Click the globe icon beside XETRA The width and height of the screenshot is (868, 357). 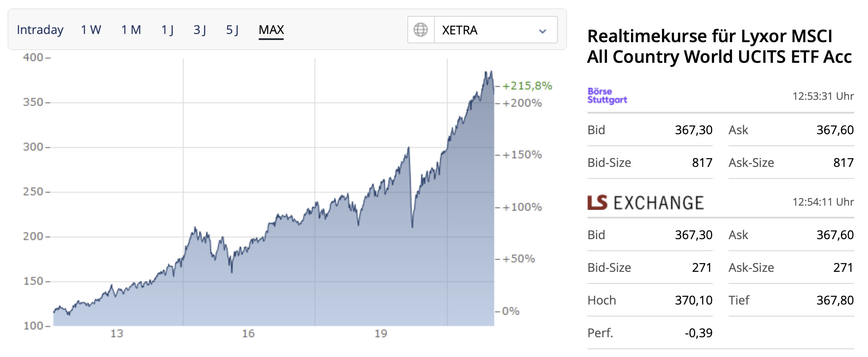click(x=420, y=30)
